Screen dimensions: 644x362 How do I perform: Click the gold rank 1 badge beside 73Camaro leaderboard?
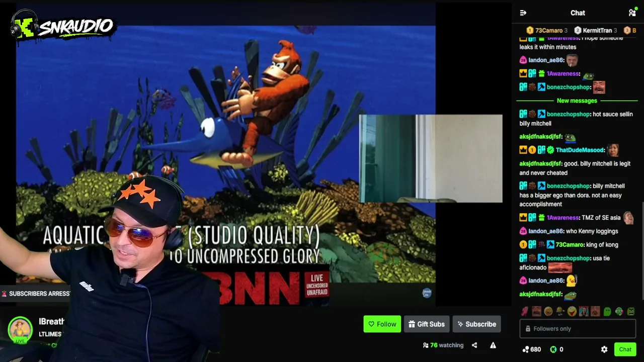[530, 31]
